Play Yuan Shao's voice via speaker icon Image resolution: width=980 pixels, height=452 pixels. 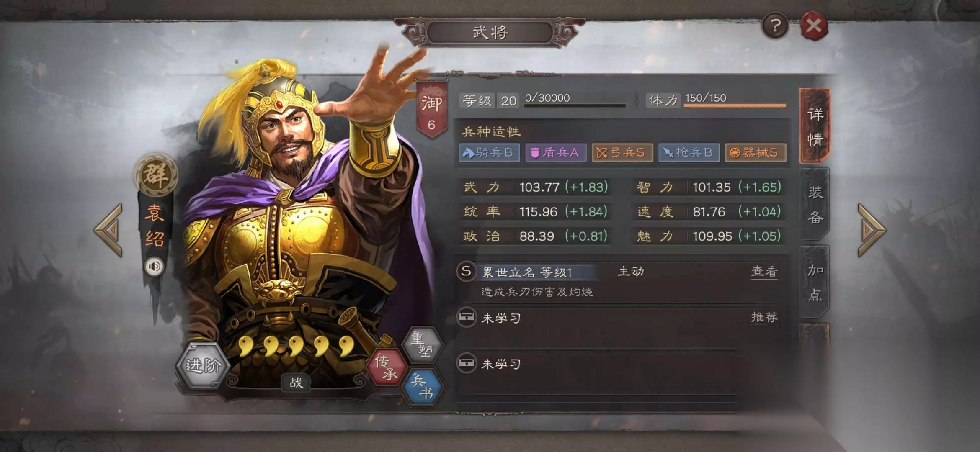click(x=154, y=267)
